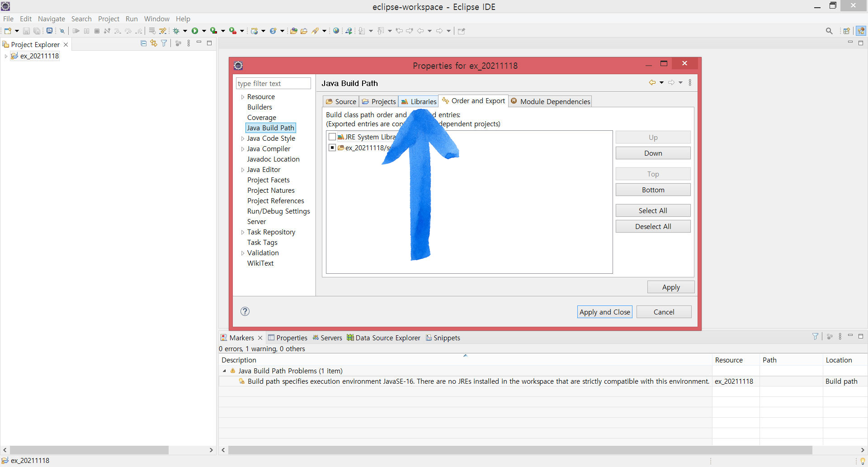Click the dialog back navigation arrow
This screenshot has height=467, width=868.
tap(652, 82)
